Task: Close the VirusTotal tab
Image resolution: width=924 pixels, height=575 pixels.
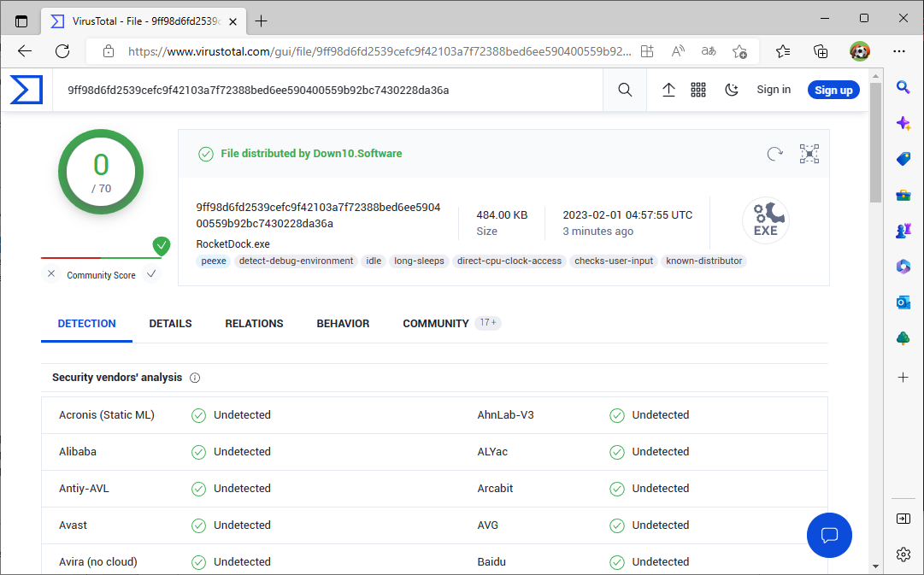Action: (232, 22)
